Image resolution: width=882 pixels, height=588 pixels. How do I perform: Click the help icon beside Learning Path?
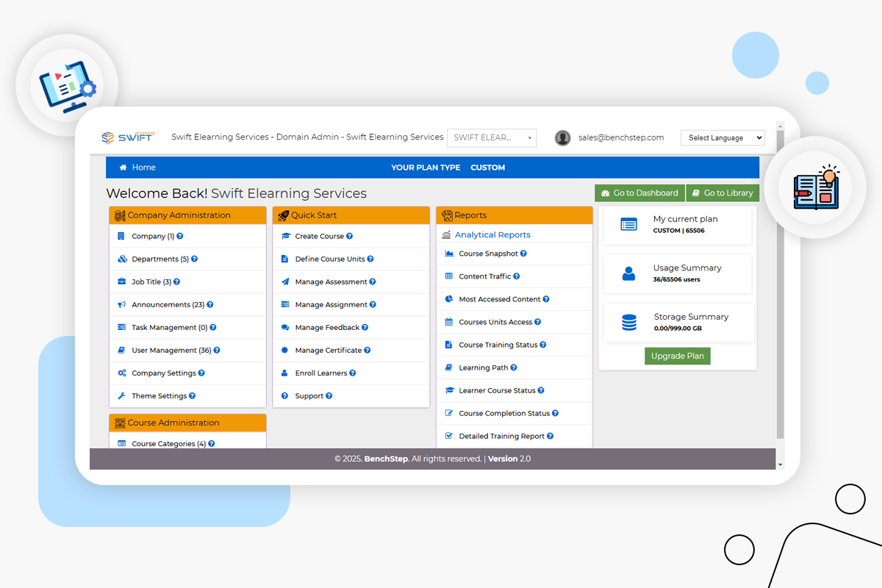(514, 368)
